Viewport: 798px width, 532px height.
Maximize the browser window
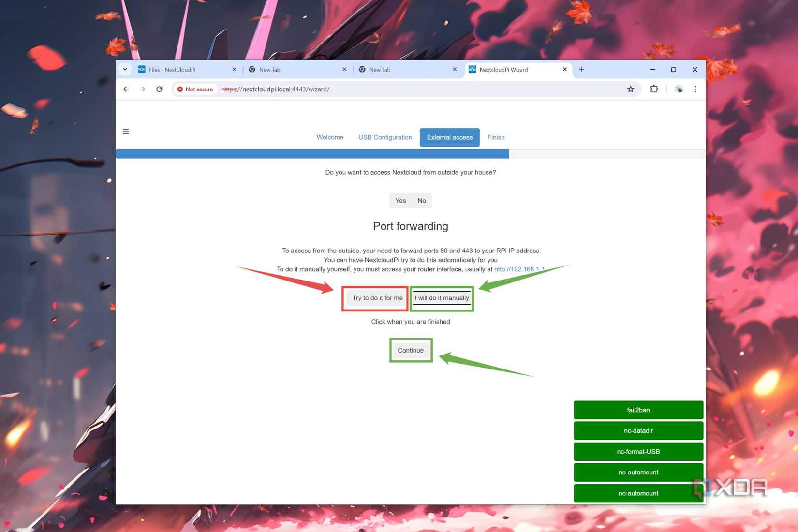click(674, 70)
